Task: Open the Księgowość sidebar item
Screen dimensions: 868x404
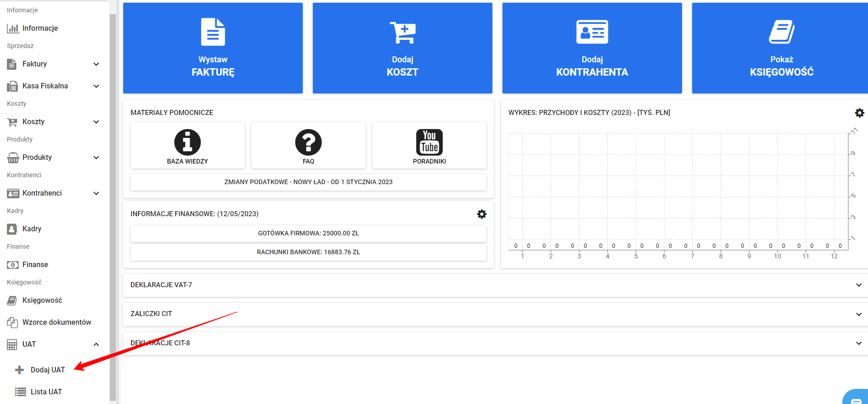Action: 42,300
